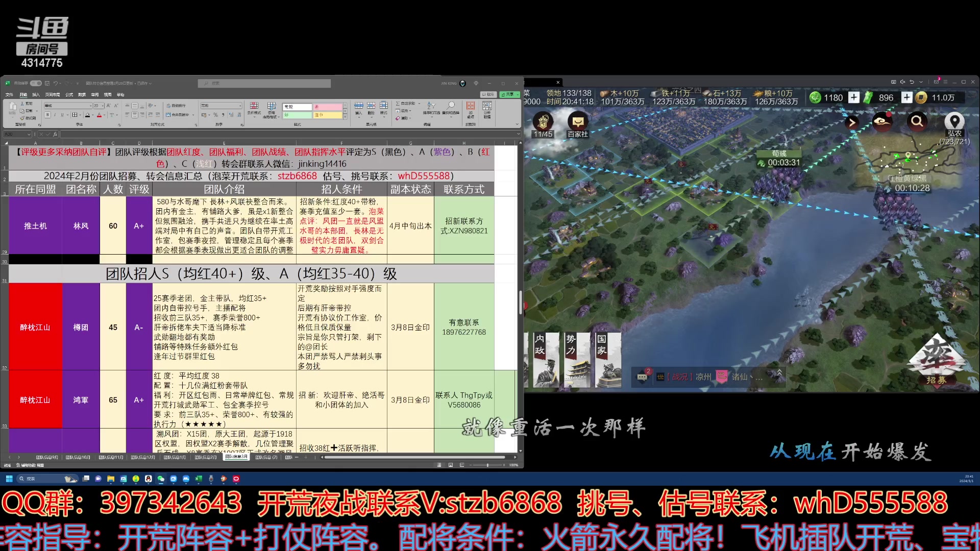The image size is (980, 551).
Task: Switch to page layout view icon
Action: [x=450, y=465]
